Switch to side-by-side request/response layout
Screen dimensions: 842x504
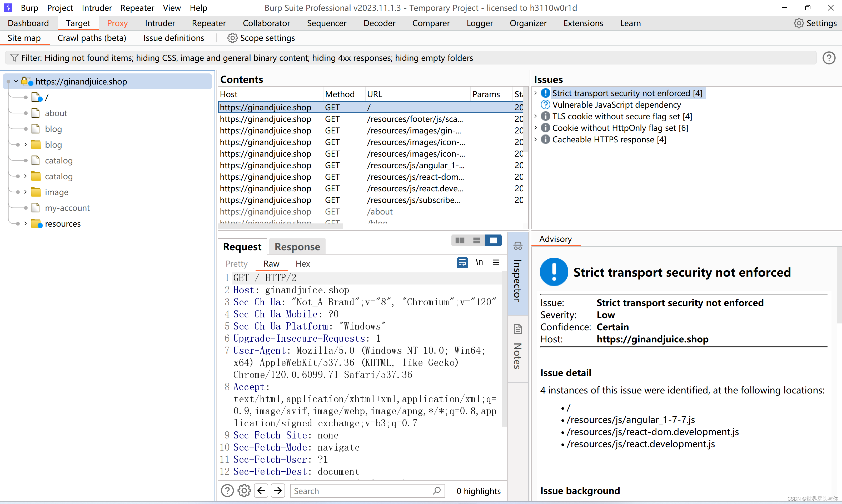coord(460,241)
